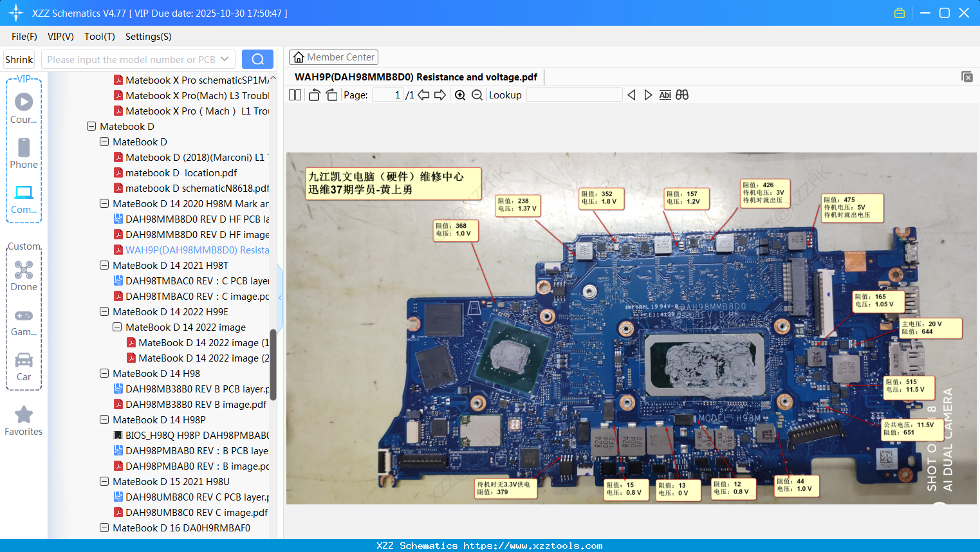Screen dimensions: 980x552
Task: Open the Car category
Action: pos(24,366)
